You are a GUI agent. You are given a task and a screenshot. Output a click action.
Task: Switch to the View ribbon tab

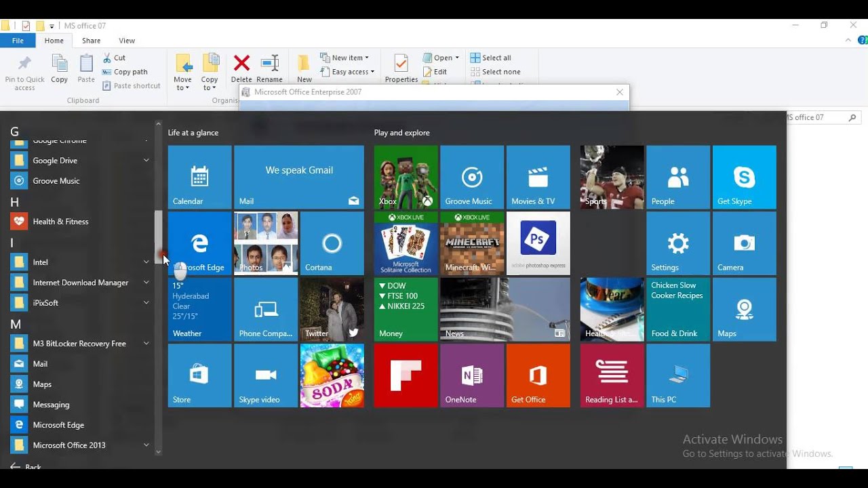(x=127, y=41)
